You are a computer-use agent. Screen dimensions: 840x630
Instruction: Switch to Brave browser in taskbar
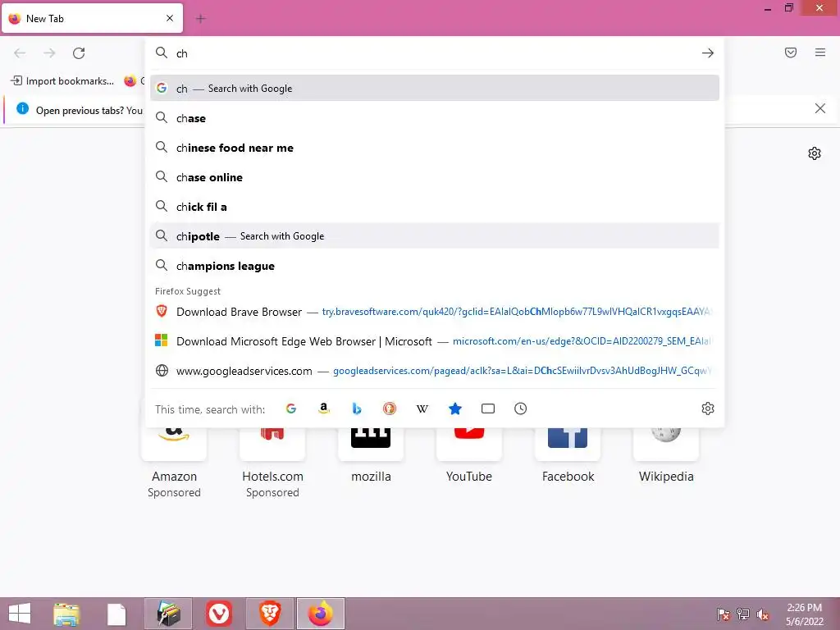click(270, 614)
